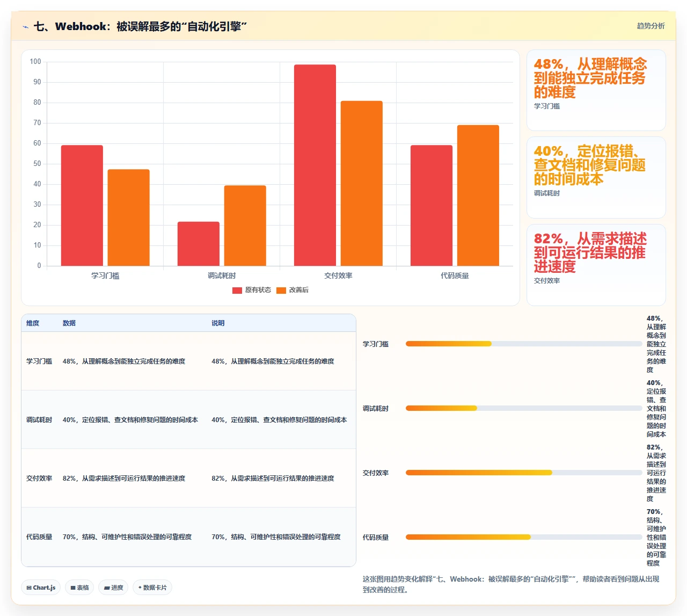Open the 48% 学习门槛 data card
687x616 pixels.
(x=596, y=90)
